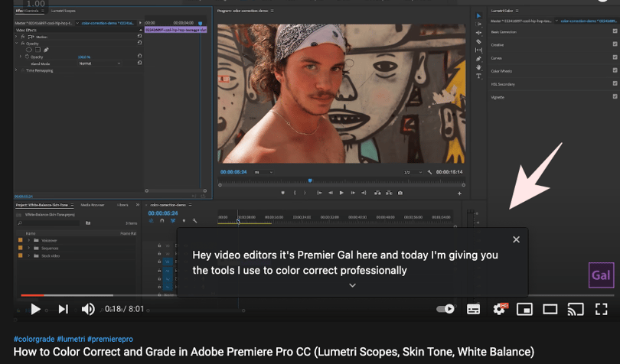Skip to the next video
The width and height of the screenshot is (620, 364).
(64, 309)
